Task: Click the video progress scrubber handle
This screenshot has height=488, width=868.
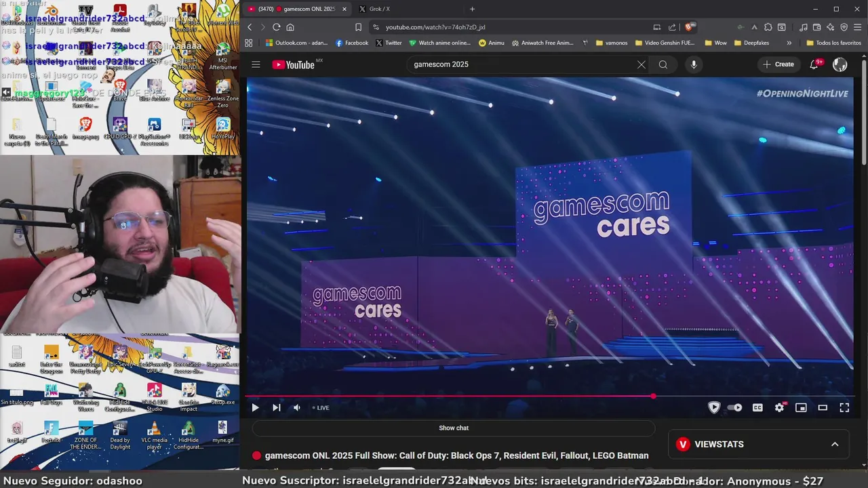Action: click(x=653, y=396)
